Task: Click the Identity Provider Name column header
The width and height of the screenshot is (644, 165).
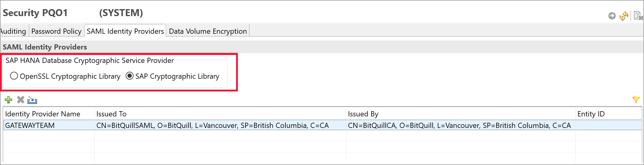Action: tap(43, 114)
